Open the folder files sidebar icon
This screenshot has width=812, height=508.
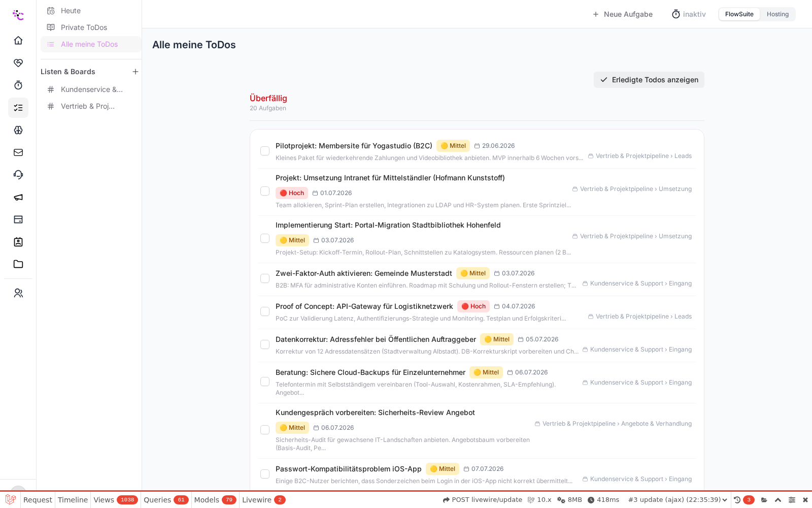click(x=18, y=264)
